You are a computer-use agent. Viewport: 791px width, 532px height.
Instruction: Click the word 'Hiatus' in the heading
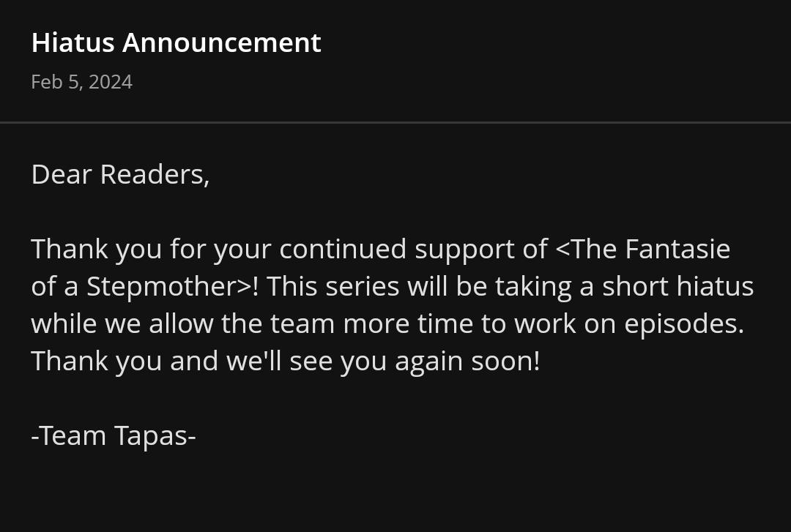click(73, 42)
